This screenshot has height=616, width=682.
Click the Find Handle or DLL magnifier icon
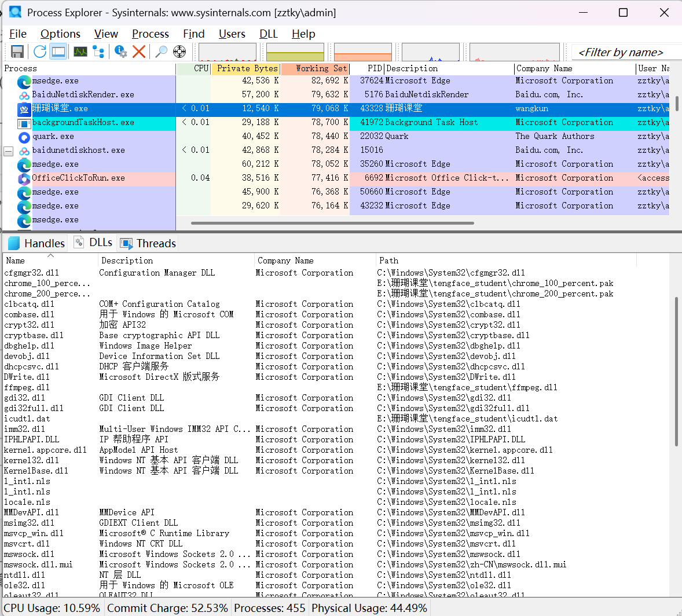click(161, 52)
